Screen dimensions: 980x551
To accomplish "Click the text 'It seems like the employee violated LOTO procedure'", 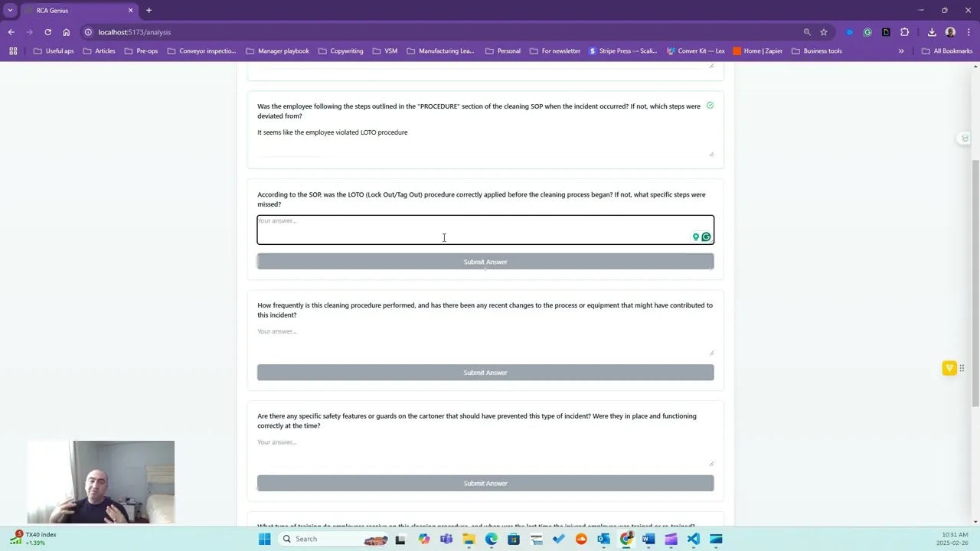I will click(x=332, y=132).
